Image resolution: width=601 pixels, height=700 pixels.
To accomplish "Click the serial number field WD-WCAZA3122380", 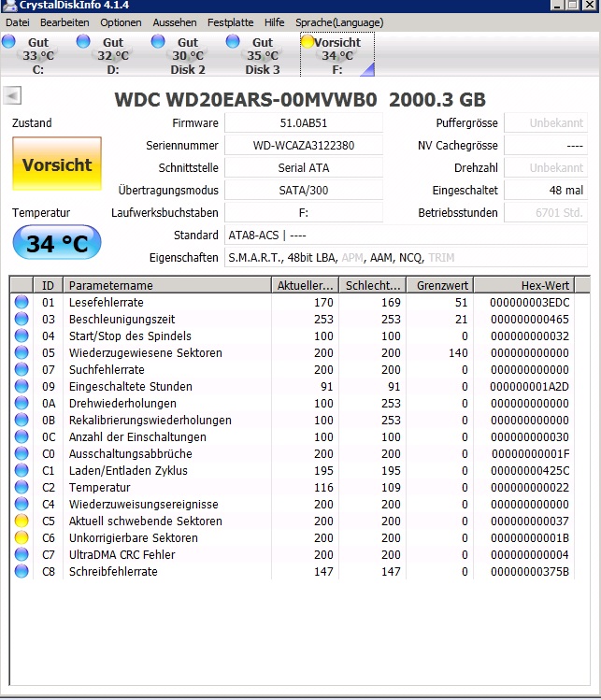I will (x=304, y=145).
